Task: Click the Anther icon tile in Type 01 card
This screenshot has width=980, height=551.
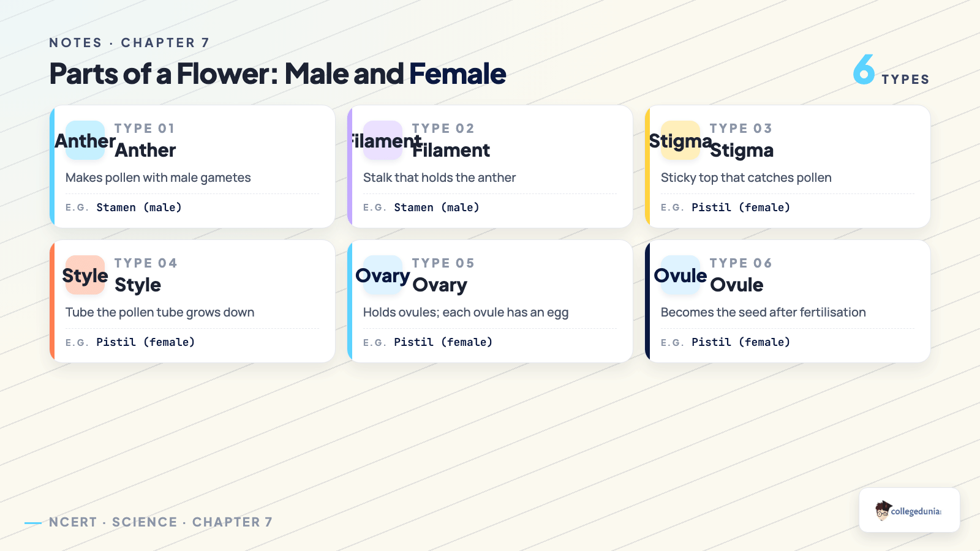Action: 85,140
